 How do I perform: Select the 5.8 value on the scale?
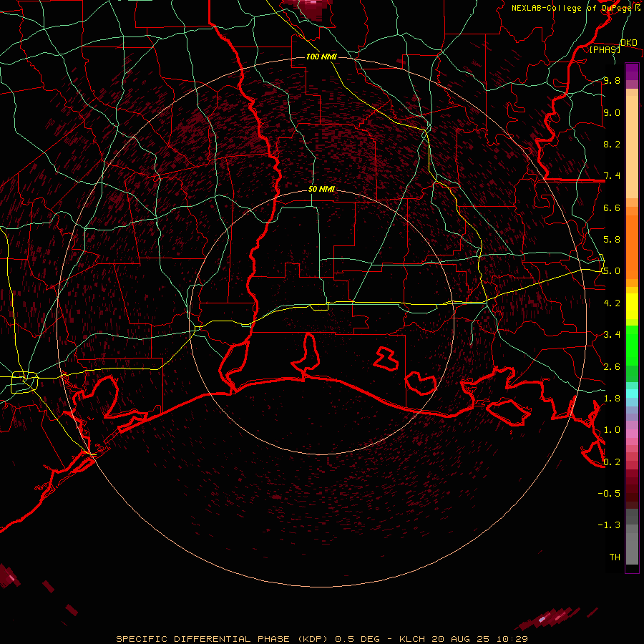click(x=612, y=240)
